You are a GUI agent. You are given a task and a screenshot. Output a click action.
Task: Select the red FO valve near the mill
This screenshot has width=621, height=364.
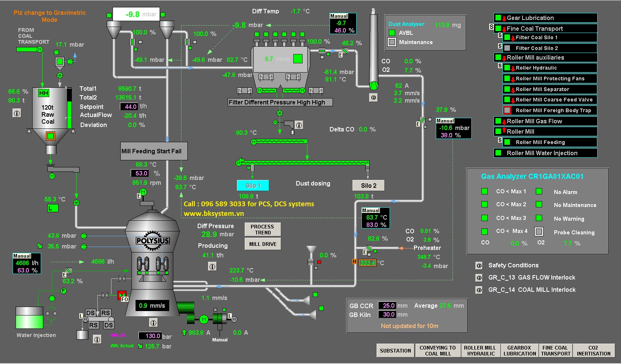coord(122,295)
